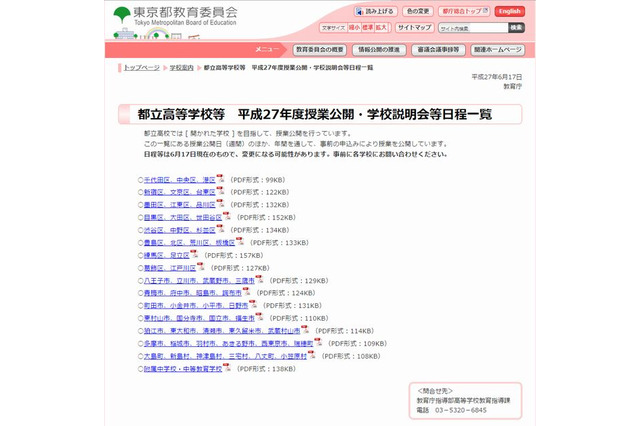Click the dark 検索 search button
The image size is (640, 426).
516,28
